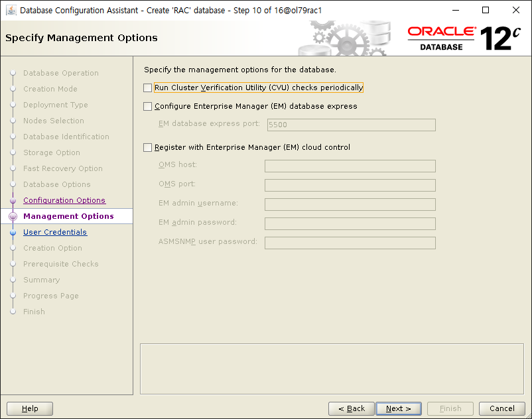Click Prerequisite Checks step in sidebar

point(61,264)
